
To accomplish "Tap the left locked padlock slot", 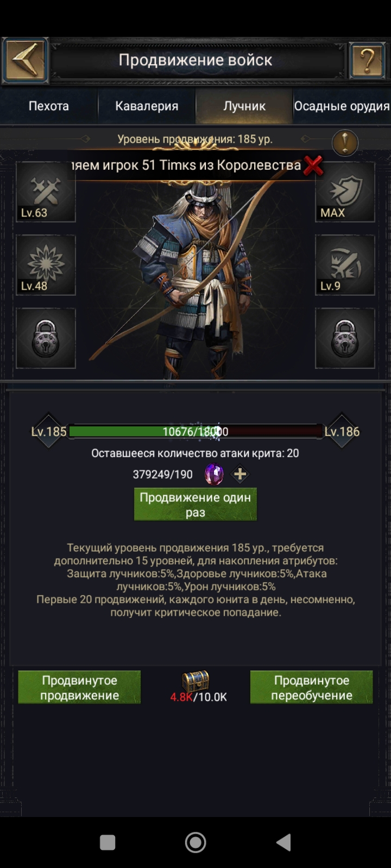I will pyautogui.click(x=46, y=339).
